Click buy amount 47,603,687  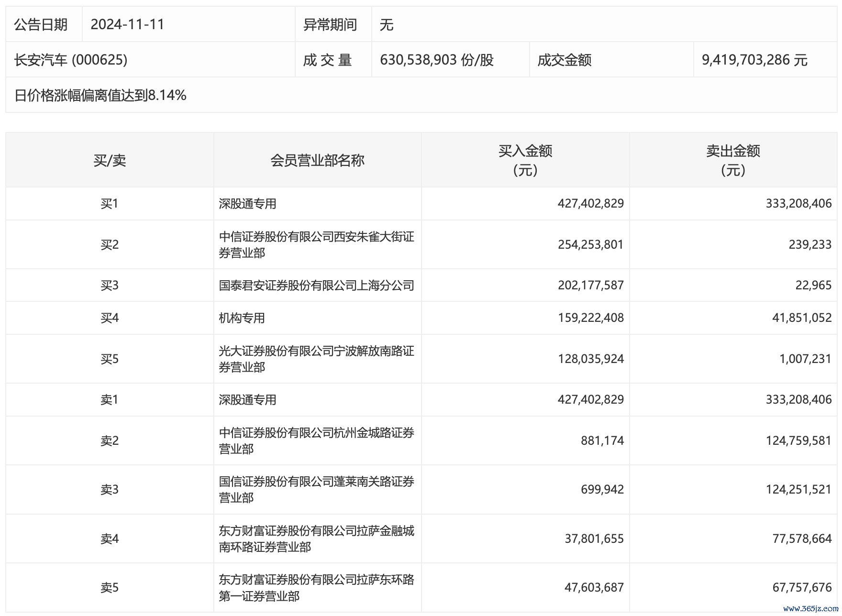(594, 587)
